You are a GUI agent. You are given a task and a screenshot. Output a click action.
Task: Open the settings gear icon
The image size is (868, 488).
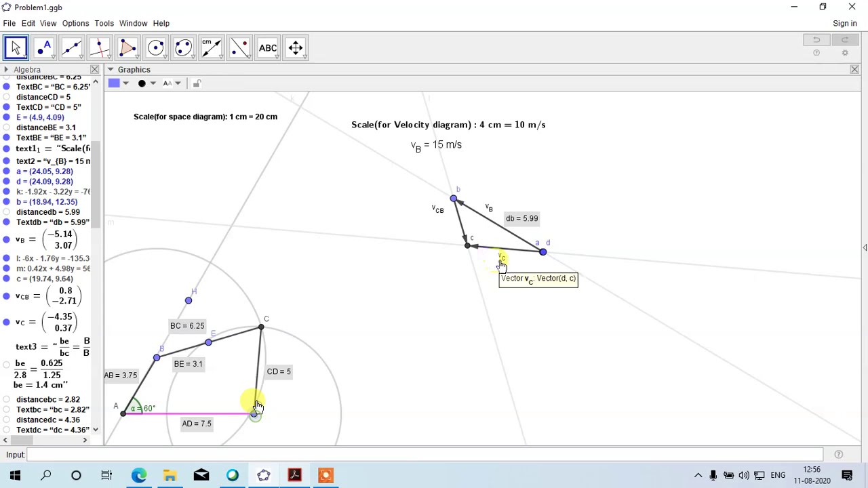pyautogui.click(x=845, y=53)
